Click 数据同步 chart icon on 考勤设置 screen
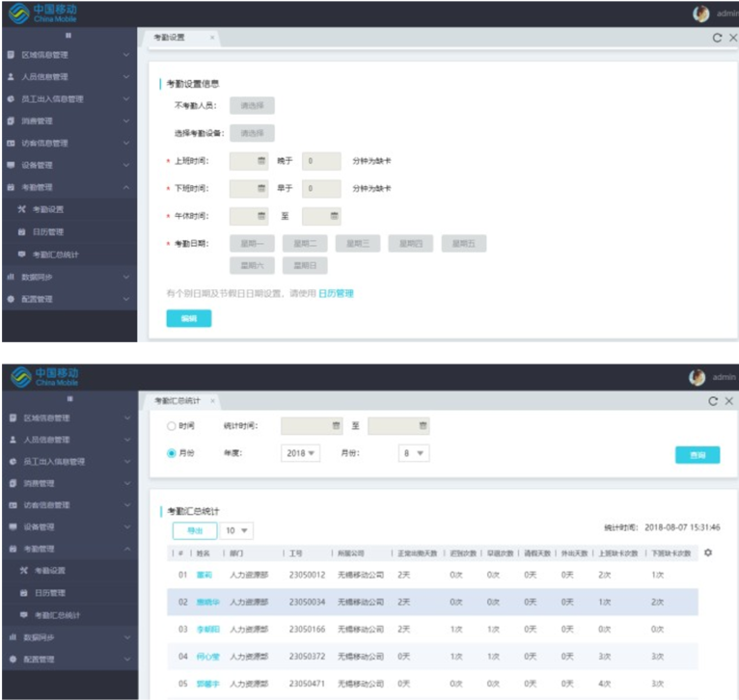Screen dimensions: 739x700 point(11,277)
